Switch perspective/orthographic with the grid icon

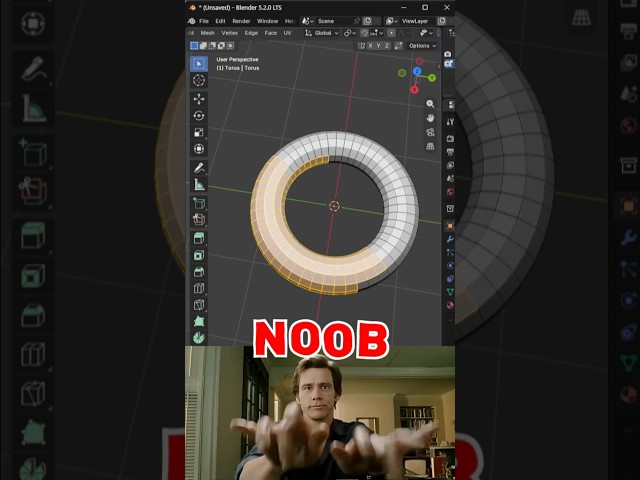[x=430, y=146]
